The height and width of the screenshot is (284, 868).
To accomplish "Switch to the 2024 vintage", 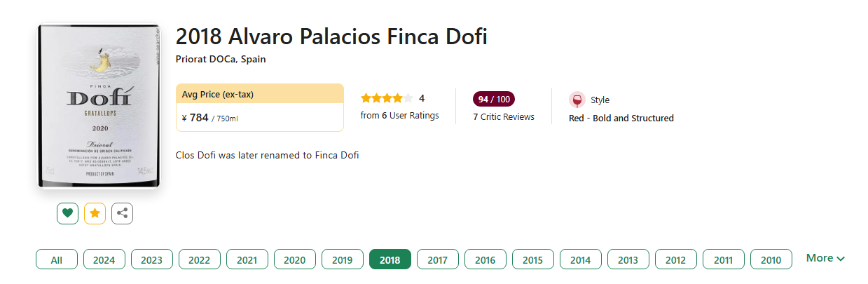I will coord(104,259).
